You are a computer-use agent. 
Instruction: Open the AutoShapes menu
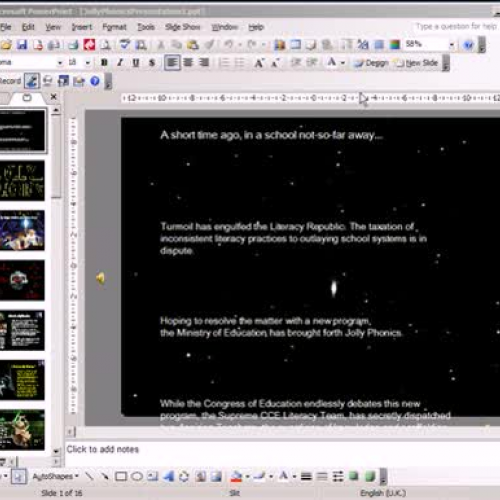55,476
